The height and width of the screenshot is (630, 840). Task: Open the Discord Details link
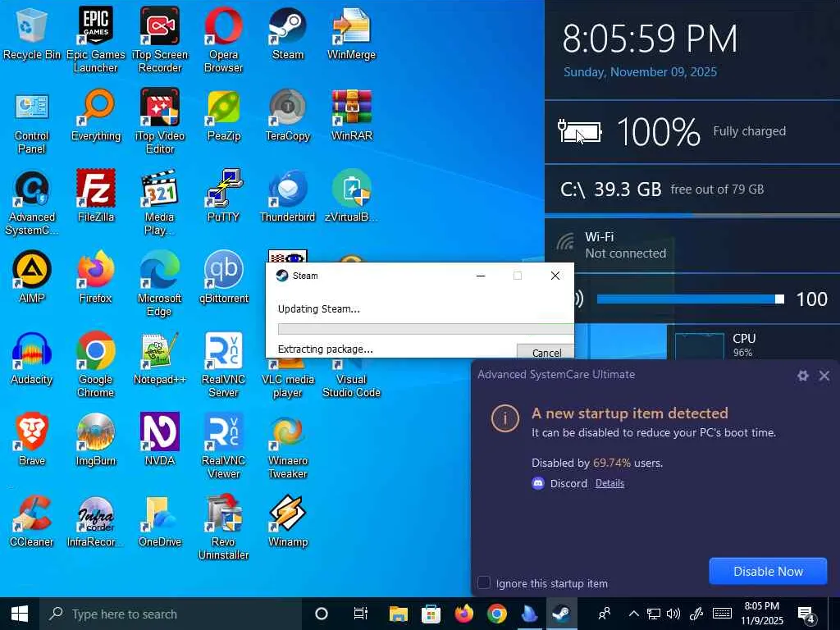click(609, 483)
